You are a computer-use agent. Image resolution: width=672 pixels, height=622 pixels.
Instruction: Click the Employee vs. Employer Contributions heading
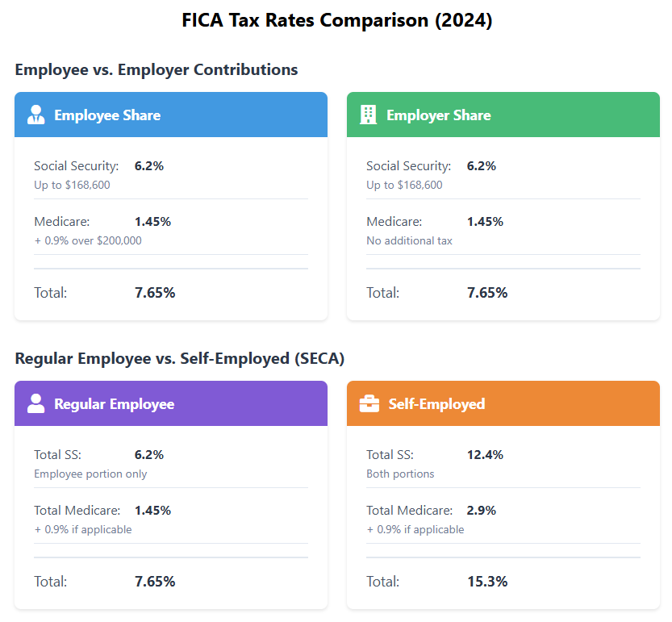[x=157, y=69]
